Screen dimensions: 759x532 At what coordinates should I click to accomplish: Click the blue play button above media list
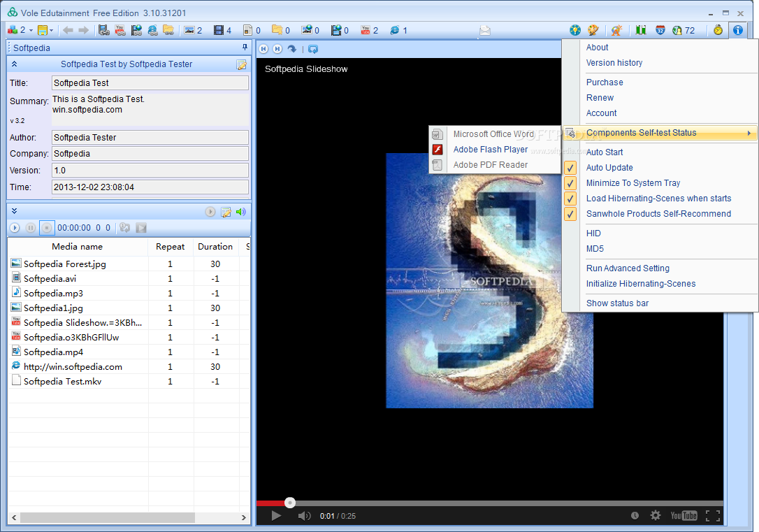pos(15,227)
